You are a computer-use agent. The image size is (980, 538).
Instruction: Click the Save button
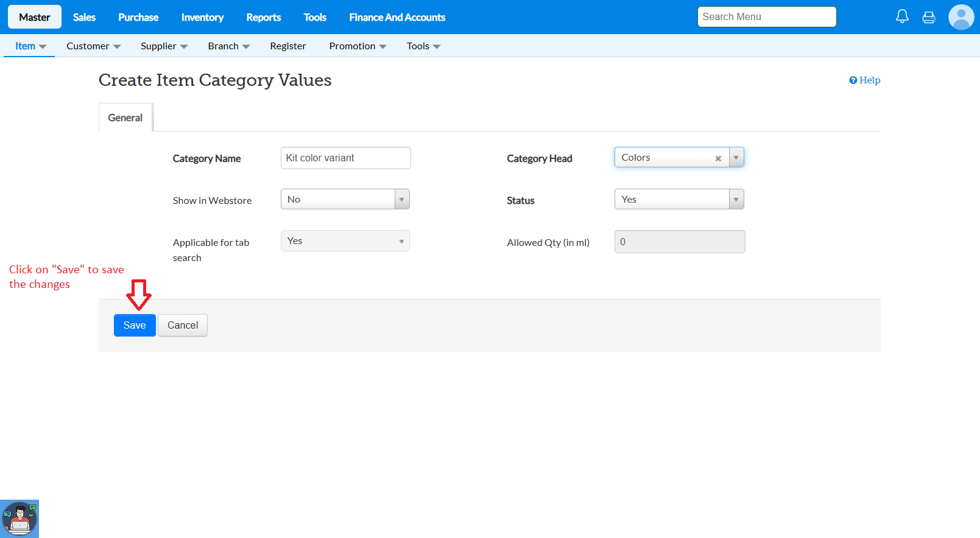(135, 325)
